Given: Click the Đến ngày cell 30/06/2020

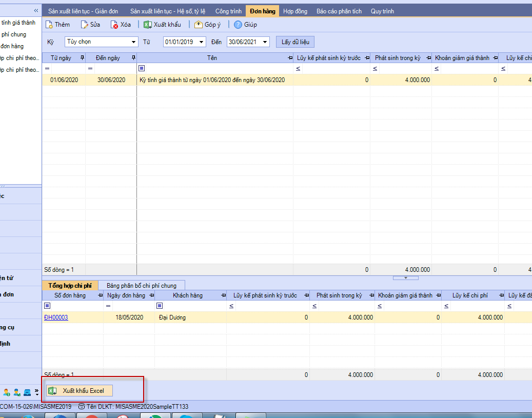Looking at the screenshot, I should click(111, 80).
